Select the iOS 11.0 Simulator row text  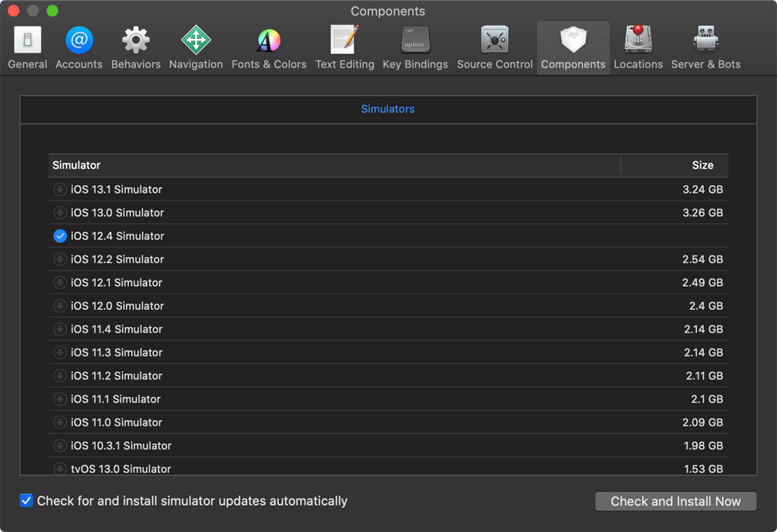pos(117,422)
